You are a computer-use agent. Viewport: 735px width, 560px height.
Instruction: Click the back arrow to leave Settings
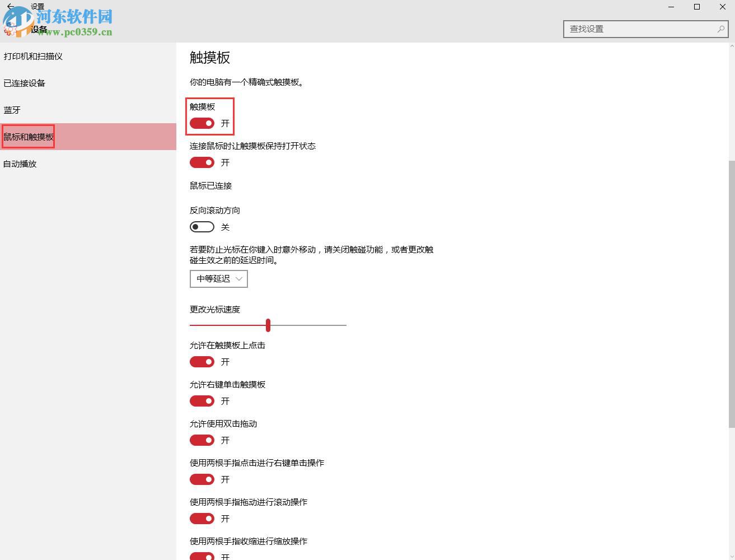[9, 6]
